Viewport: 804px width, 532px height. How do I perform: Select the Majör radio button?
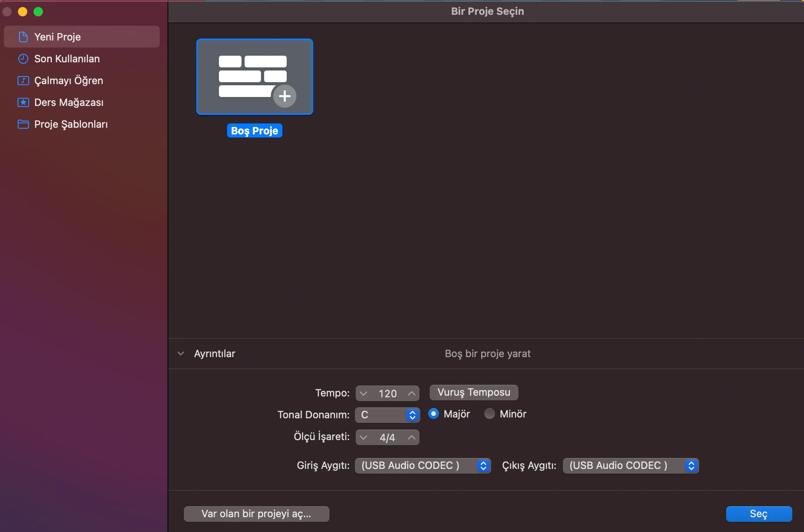click(x=433, y=414)
